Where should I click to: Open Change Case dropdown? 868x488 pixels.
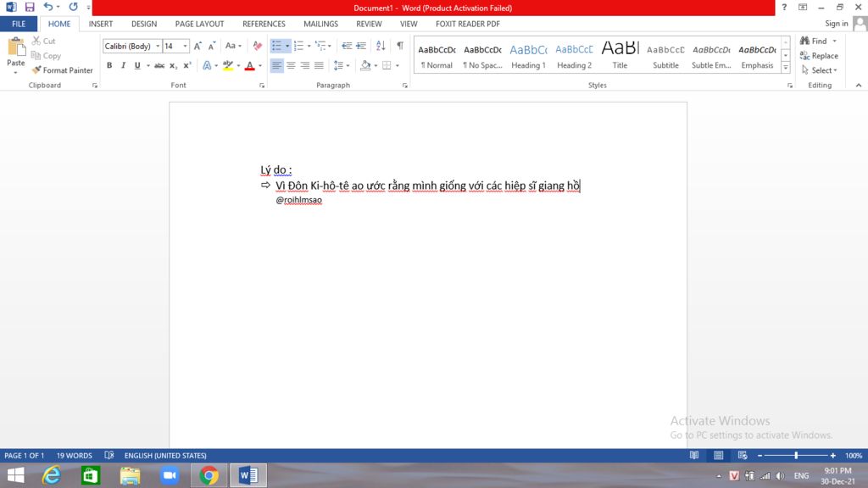point(233,46)
